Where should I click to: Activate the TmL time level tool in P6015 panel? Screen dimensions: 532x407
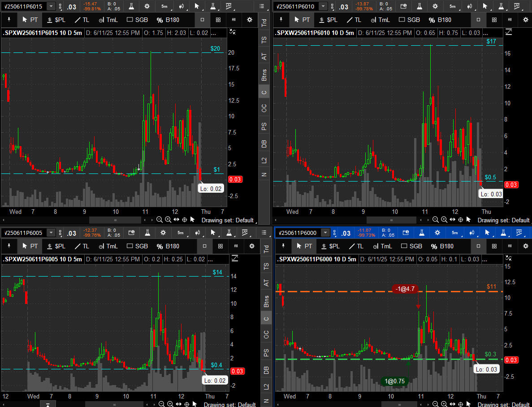tap(108, 20)
